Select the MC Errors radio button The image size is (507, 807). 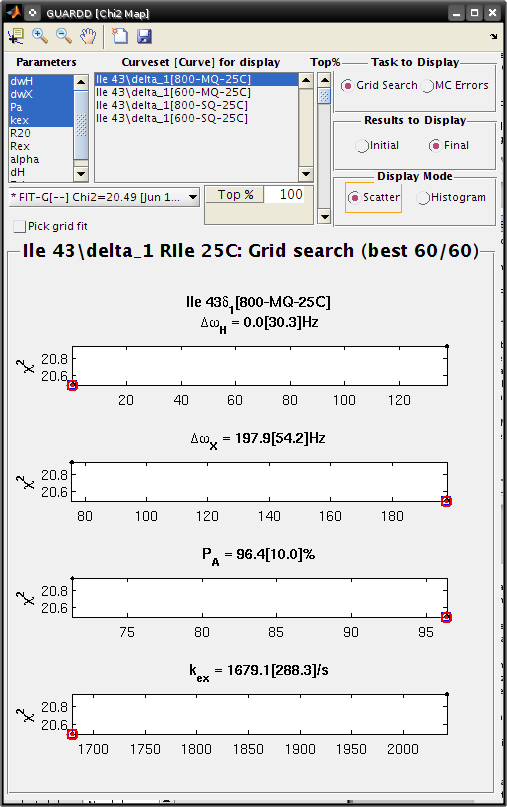[428, 85]
